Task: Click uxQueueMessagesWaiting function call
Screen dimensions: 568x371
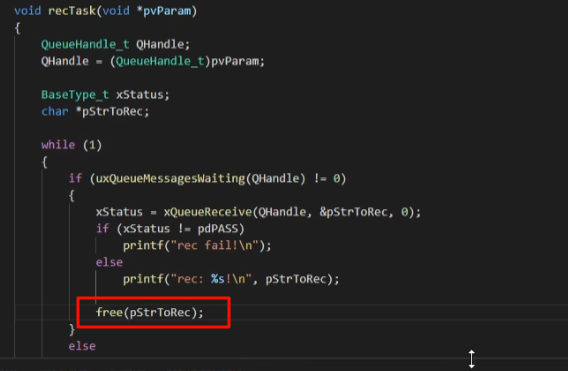Action: pyautogui.click(x=170, y=179)
